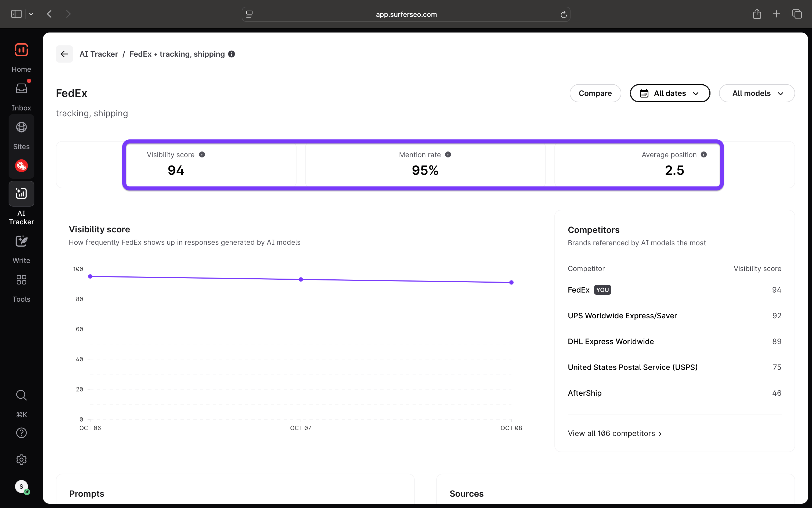812x508 pixels.
Task: Click the Compare button
Action: pyautogui.click(x=595, y=93)
